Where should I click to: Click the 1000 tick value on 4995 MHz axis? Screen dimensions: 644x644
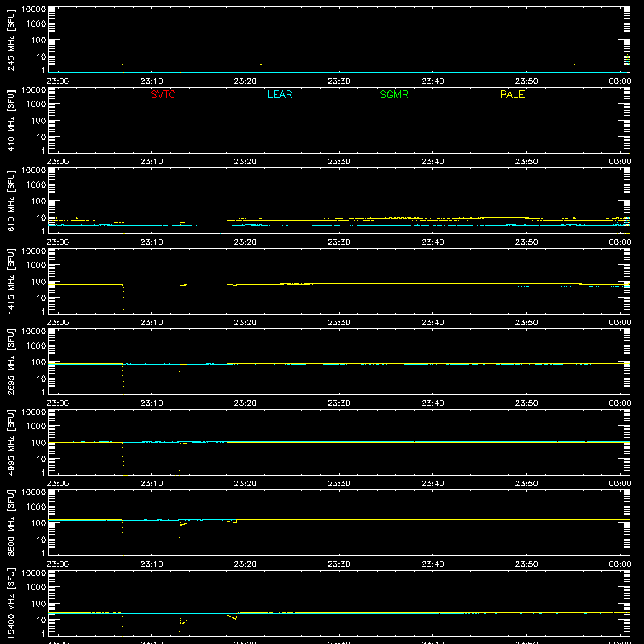click(x=36, y=427)
